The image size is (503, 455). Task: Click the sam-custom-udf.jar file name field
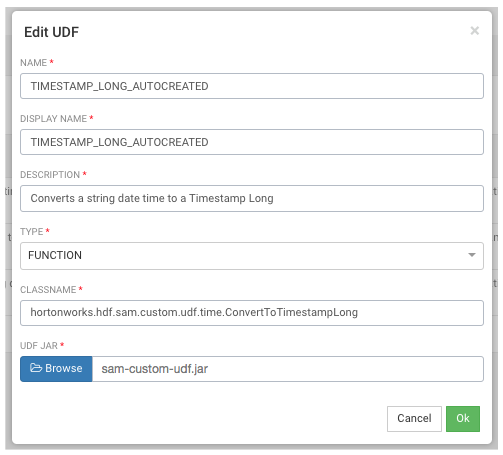tap(288, 369)
